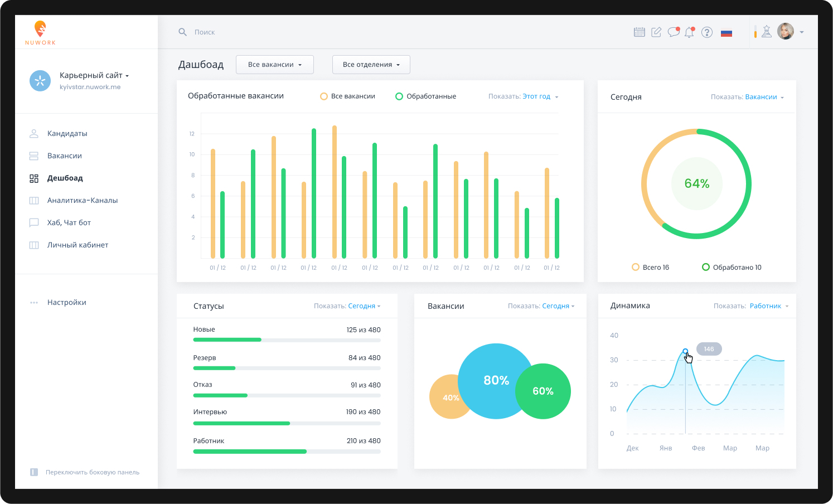Click the 'Работник' status progress bar
The height and width of the screenshot is (504, 833).
pos(287,452)
